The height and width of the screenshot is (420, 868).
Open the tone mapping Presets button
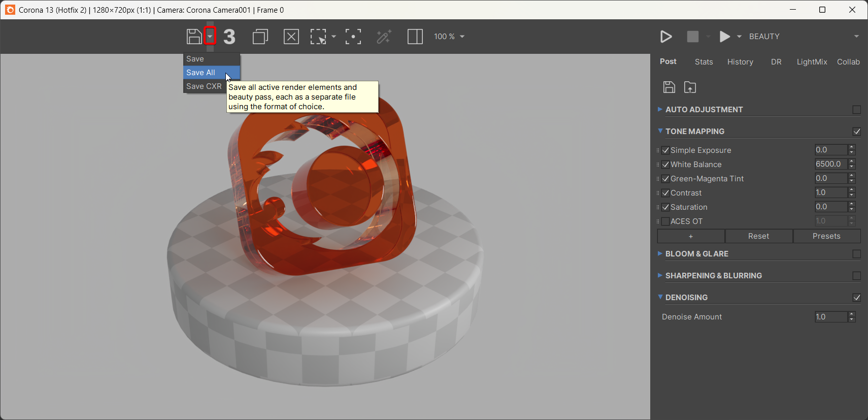coord(826,236)
